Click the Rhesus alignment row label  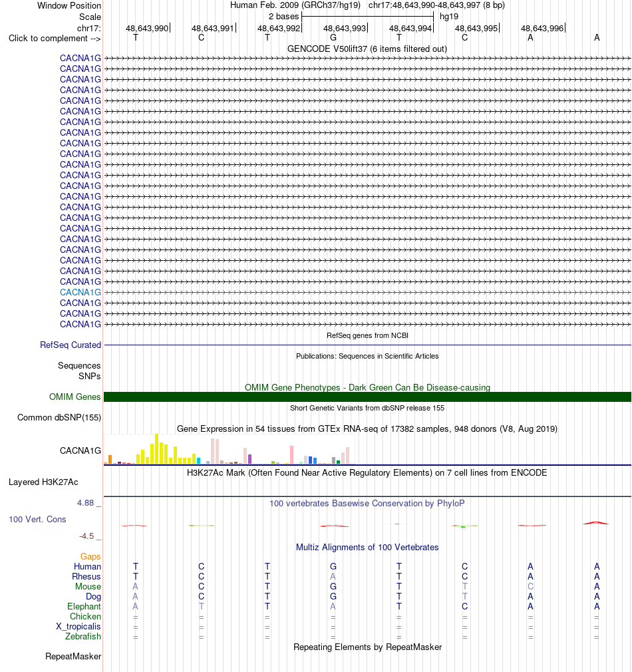(x=86, y=576)
